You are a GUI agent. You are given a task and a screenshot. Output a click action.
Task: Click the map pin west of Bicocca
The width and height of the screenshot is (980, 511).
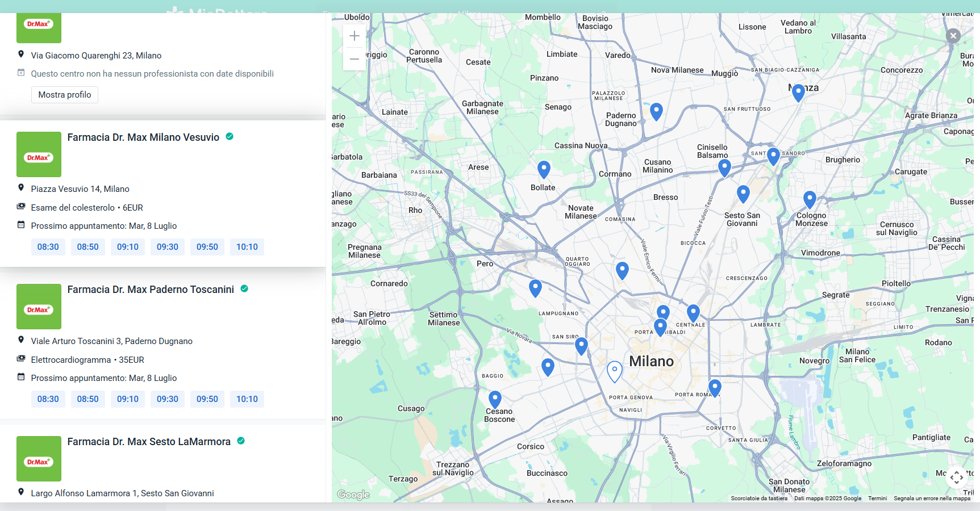(622, 271)
